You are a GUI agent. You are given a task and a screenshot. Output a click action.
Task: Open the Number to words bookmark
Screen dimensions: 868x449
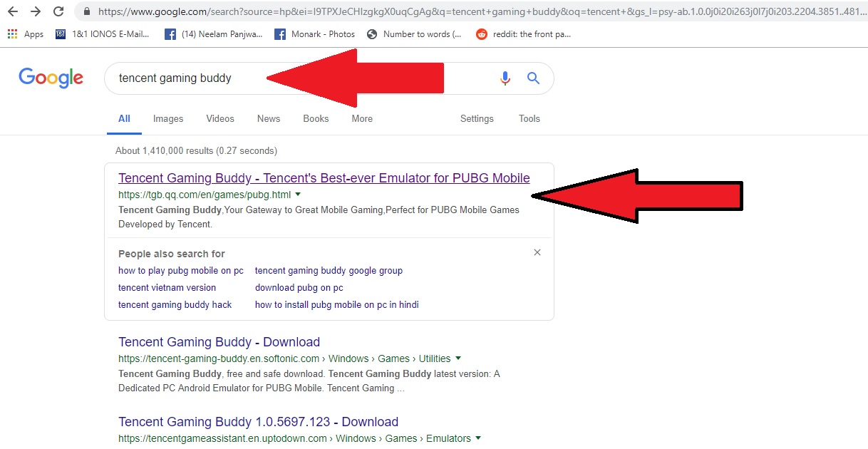[414, 33]
